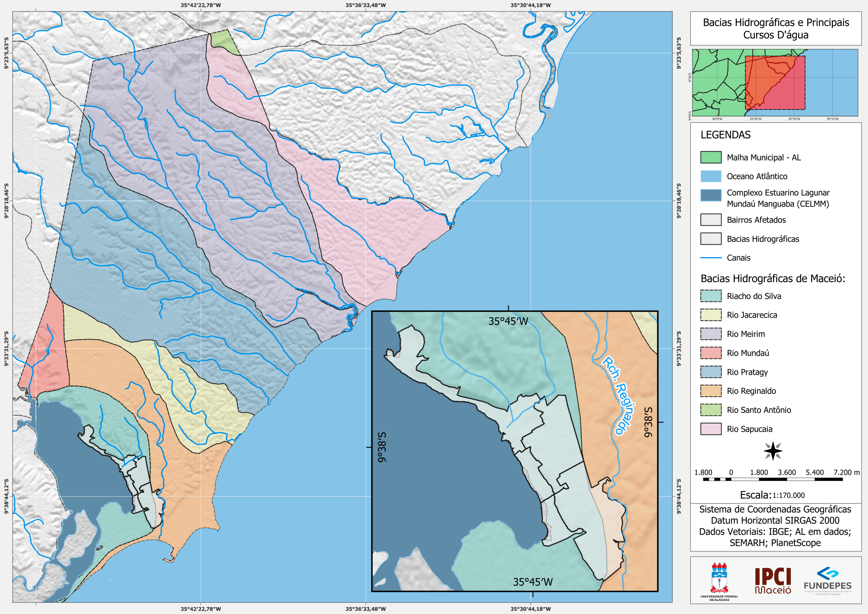The width and height of the screenshot is (868, 614).
Task: Click the Bacias Hidrográficas legend box
Action: (711, 239)
